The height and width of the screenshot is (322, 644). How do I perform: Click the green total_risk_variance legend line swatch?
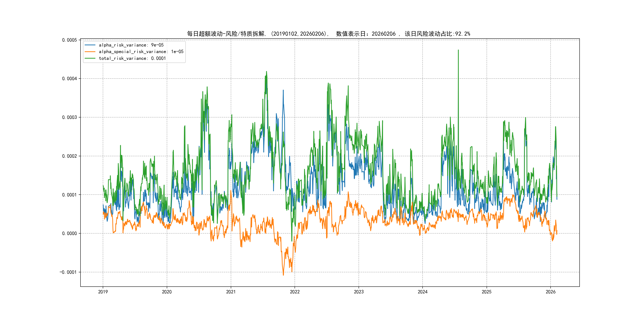click(90, 58)
